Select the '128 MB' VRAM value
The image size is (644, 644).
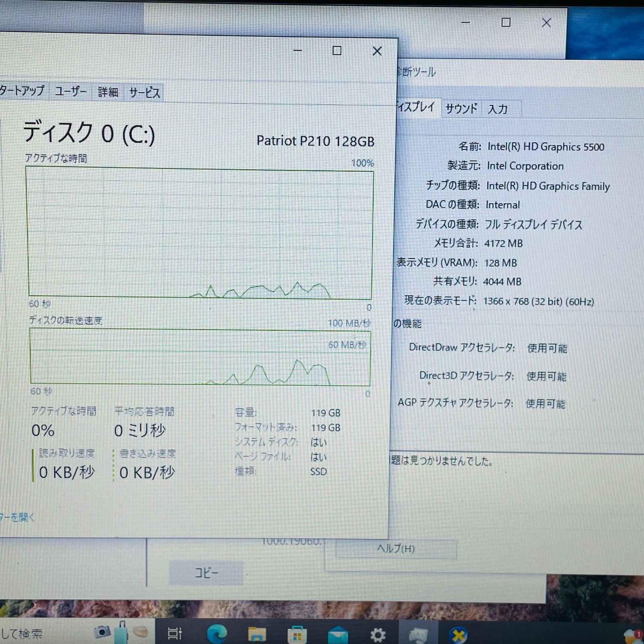click(x=500, y=263)
